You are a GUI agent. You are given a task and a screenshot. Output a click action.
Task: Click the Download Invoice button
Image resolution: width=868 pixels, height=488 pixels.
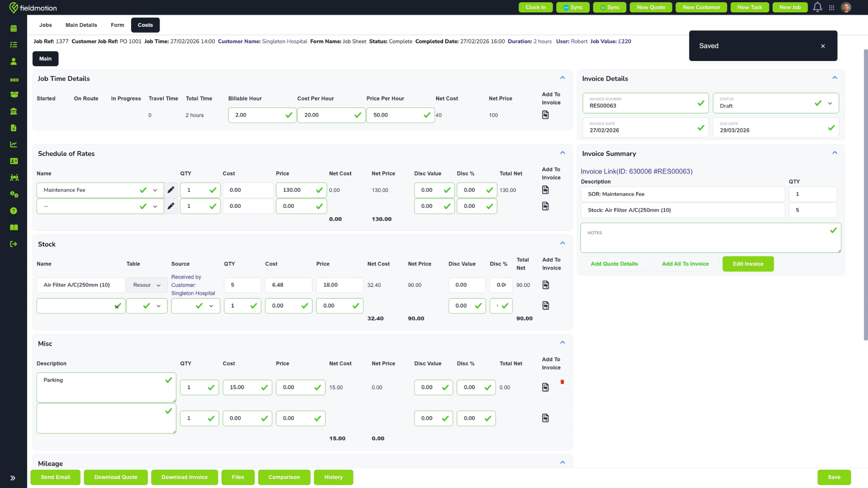(184, 477)
